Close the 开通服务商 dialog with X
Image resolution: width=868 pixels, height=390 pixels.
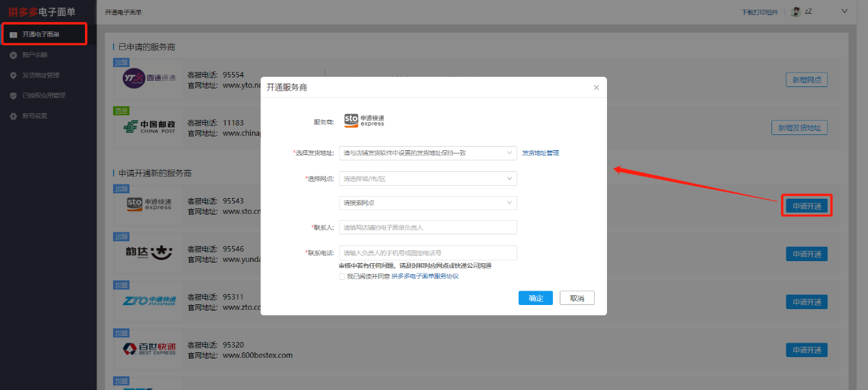pyautogui.click(x=596, y=88)
